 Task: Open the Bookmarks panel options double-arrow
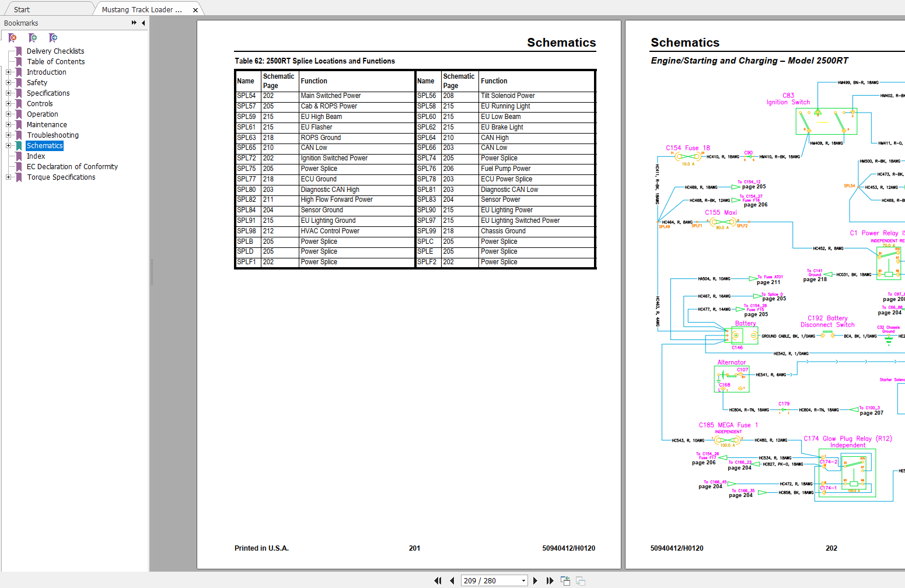point(134,23)
